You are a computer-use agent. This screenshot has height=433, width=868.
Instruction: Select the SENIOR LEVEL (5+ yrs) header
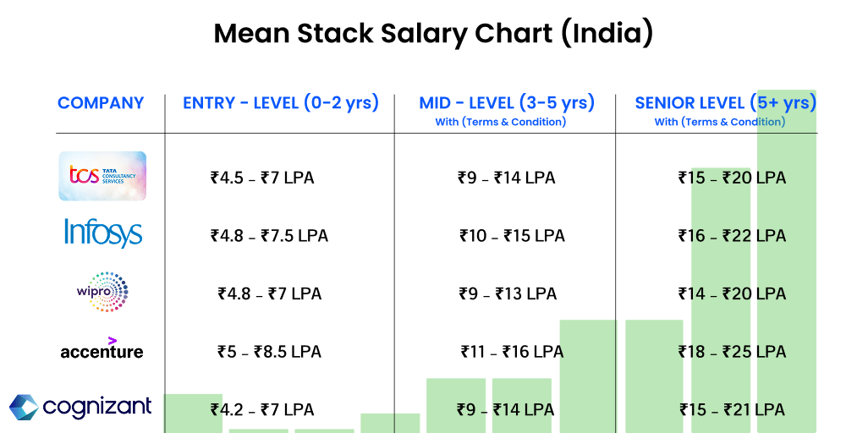[725, 103]
